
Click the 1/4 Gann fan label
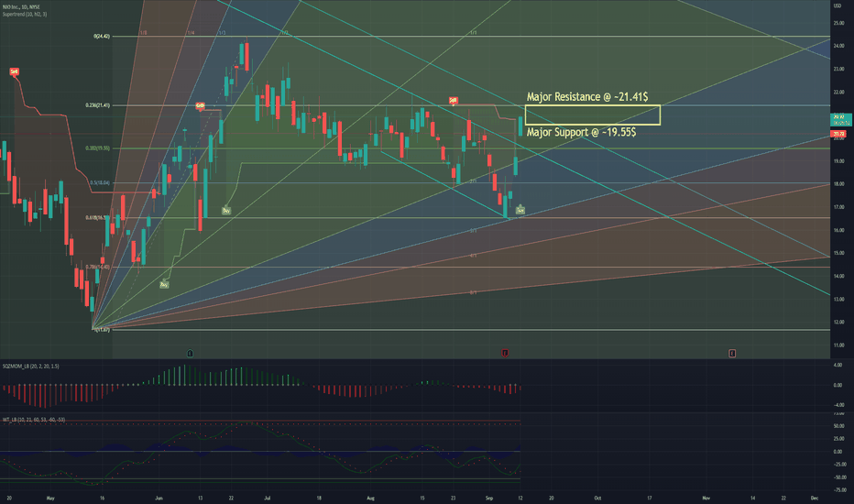[x=191, y=33]
